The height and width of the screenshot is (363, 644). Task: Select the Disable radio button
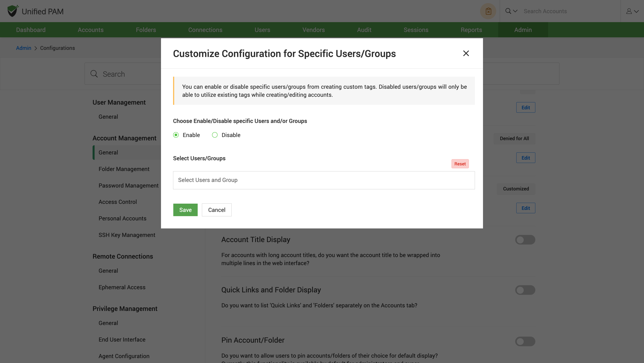pos(215,135)
